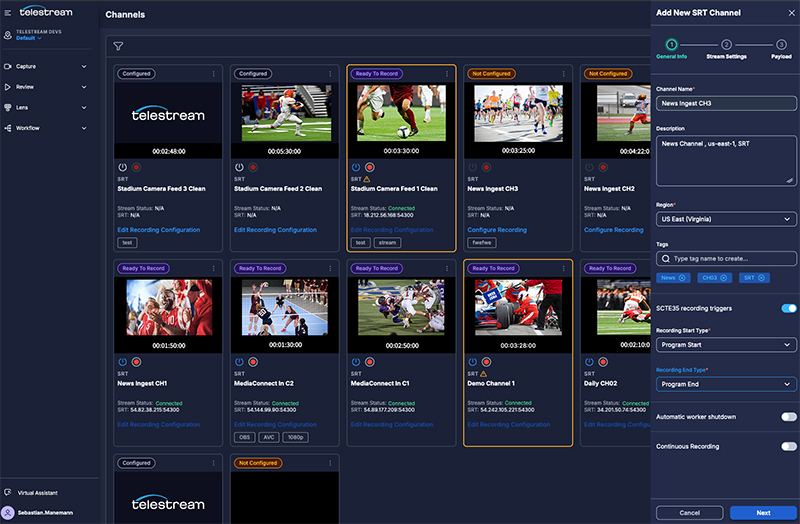Enable Automatic worker shutdown toggle

(x=788, y=416)
